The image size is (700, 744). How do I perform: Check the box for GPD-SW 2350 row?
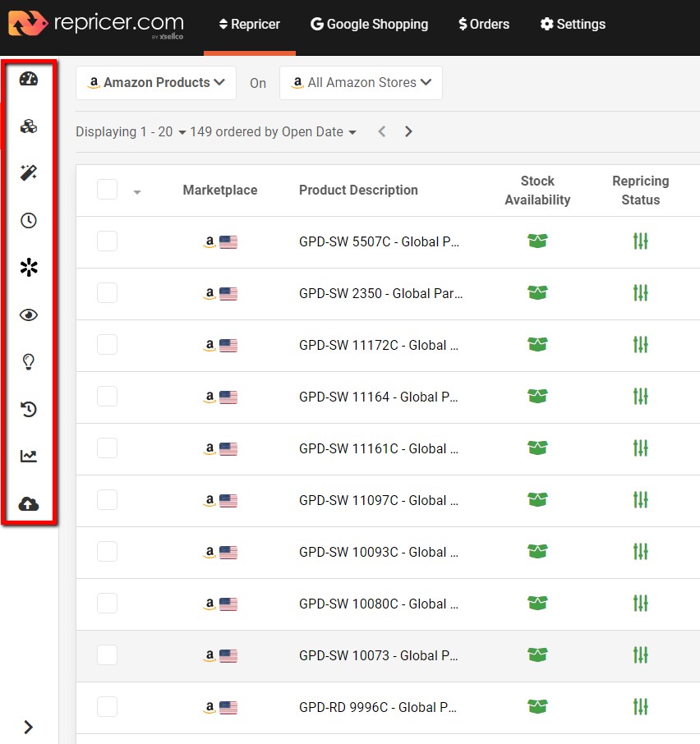coord(108,293)
